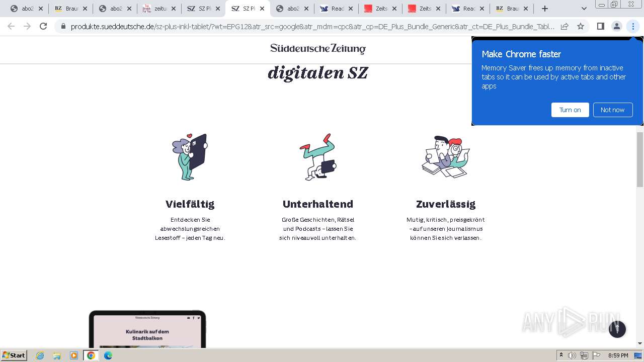View site information via the lock icon
644x362 pixels.
coord(63,26)
